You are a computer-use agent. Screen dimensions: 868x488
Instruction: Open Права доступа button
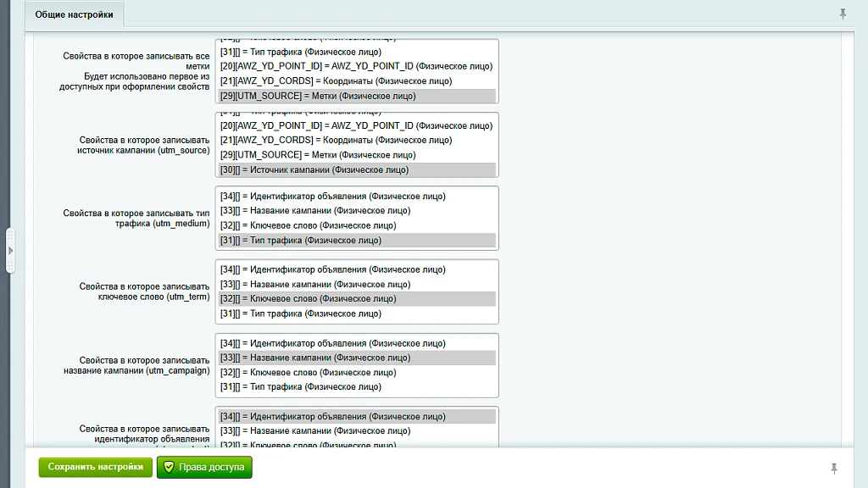[204, 467]
